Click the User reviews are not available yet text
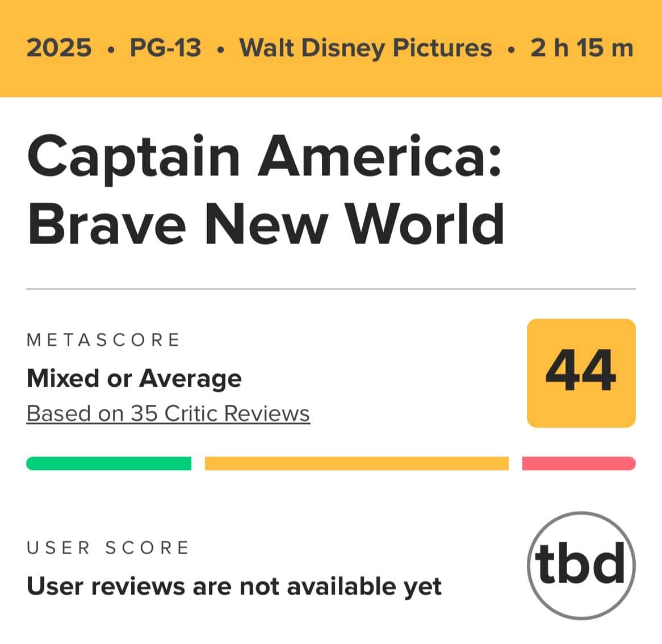This screenshot has width=662, height=644. 234,587
